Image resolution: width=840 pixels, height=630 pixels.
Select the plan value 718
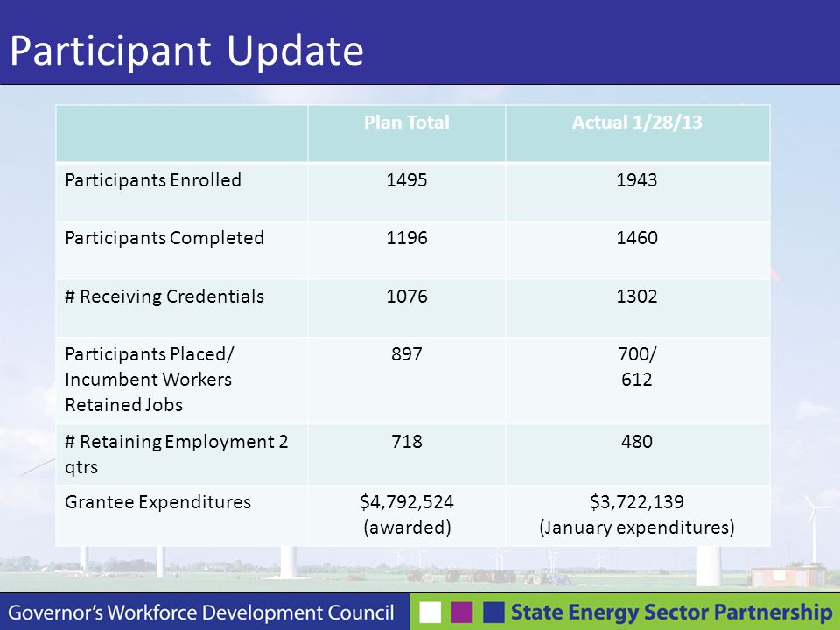[x=407, y=441]
